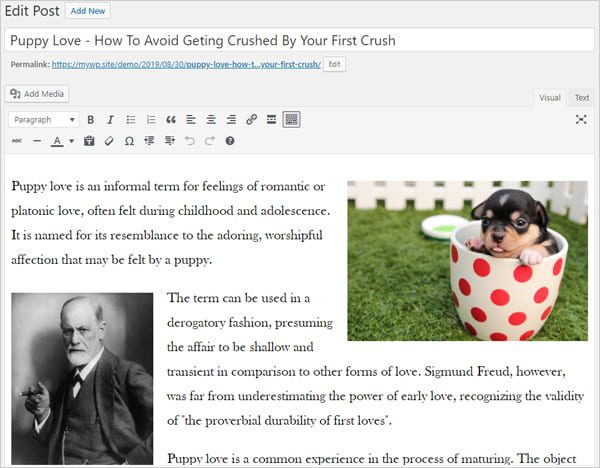The height and width of the screenshot is (468, 600).
Task: Apply blockquote formatting
Action: pyautogui.click(x=171, y=120)
